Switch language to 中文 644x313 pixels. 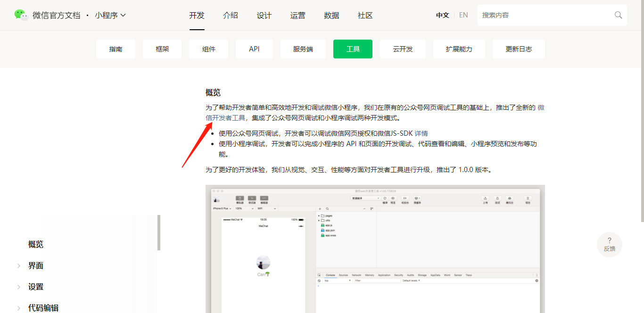point(443,15)
